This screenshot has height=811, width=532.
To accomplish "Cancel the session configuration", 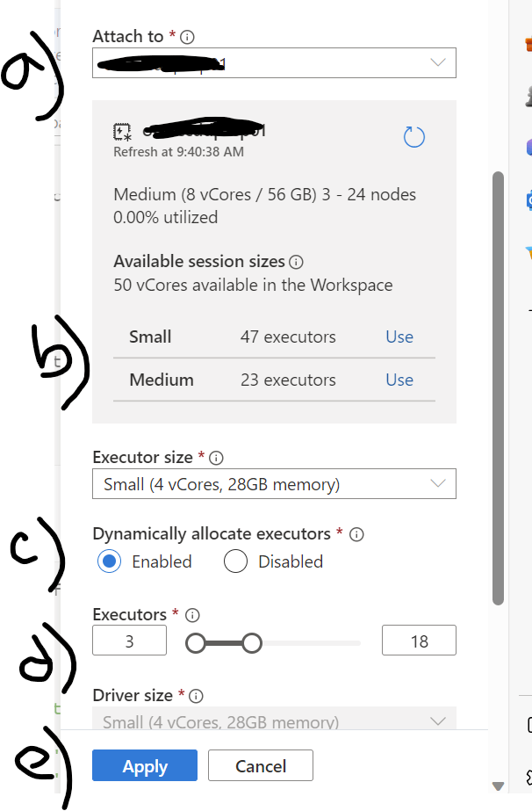I will (261, 766).
